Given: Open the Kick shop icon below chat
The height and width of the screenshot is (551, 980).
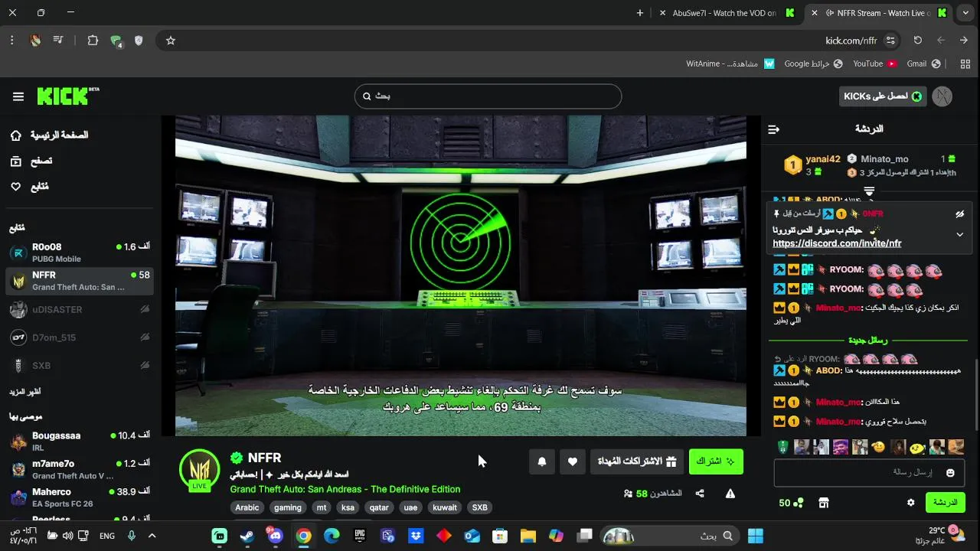Looking at the screenshot, I should [x=824, y=503].
